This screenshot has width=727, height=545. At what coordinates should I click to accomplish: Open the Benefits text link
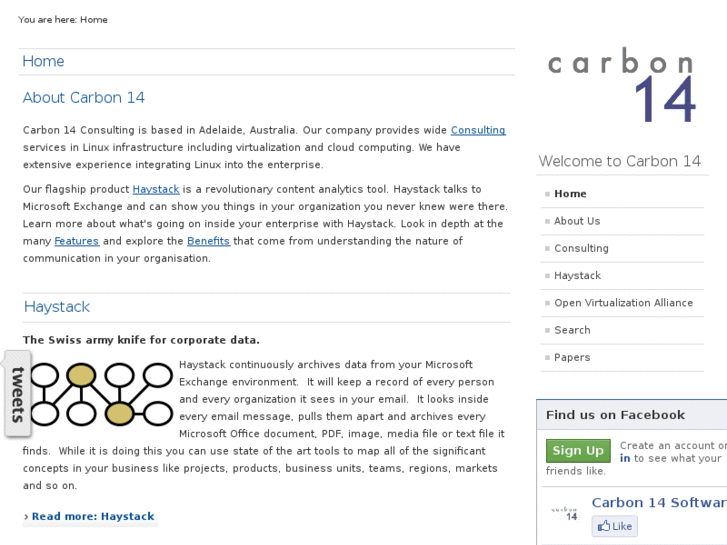click(x=208, y=241)
